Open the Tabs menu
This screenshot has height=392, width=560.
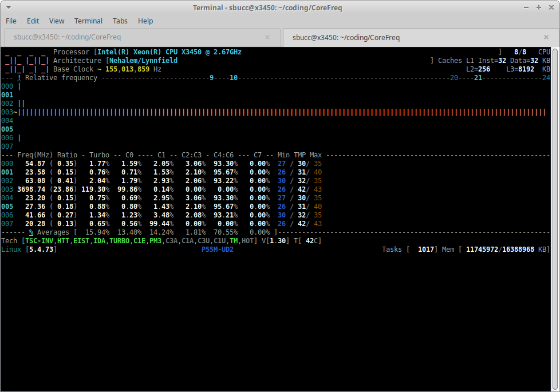(x=120, y=21)
